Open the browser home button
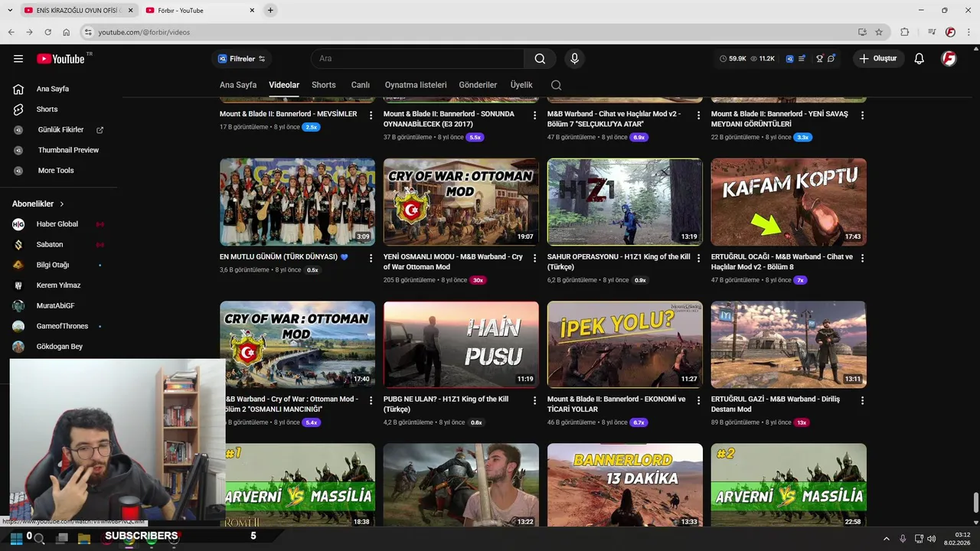This screenshot has height=551, width=980. [x=66, y=32]
